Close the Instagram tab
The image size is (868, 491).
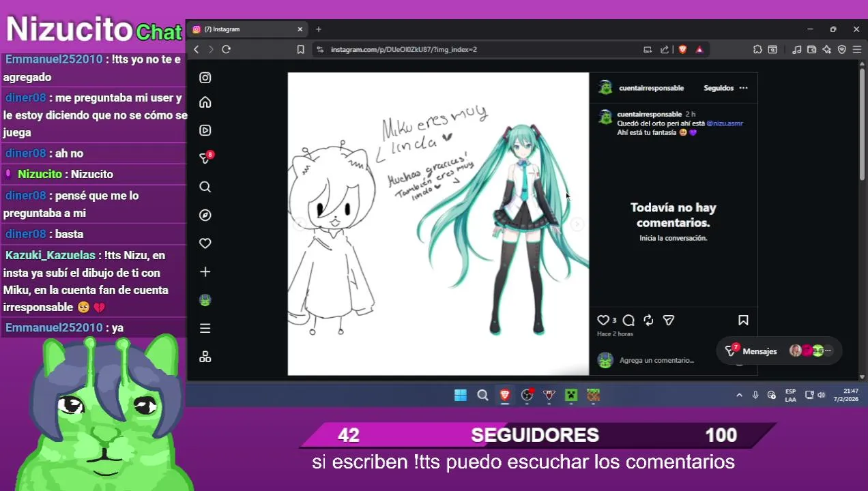(x=300, y=29)
